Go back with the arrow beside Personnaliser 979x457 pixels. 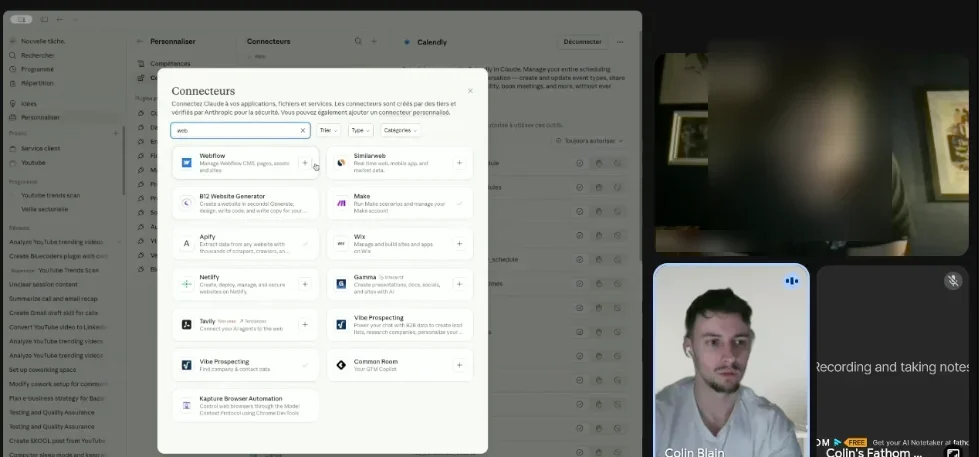(x=140, y=41)
